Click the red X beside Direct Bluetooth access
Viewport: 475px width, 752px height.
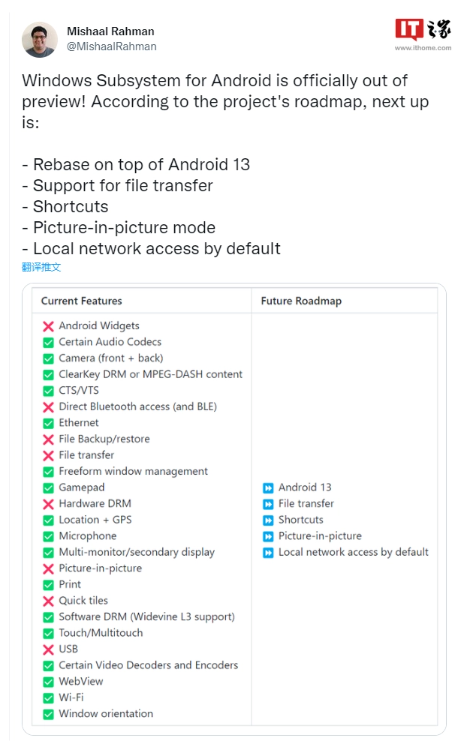48,407
